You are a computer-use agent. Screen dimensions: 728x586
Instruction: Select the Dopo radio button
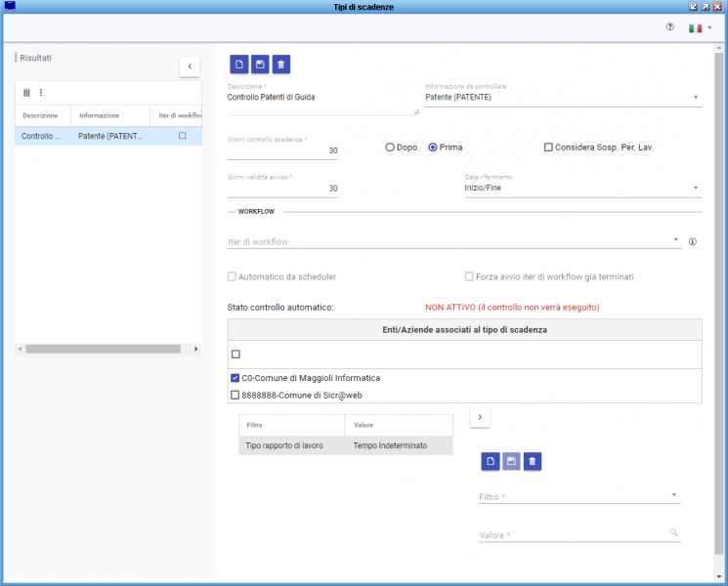390,147
